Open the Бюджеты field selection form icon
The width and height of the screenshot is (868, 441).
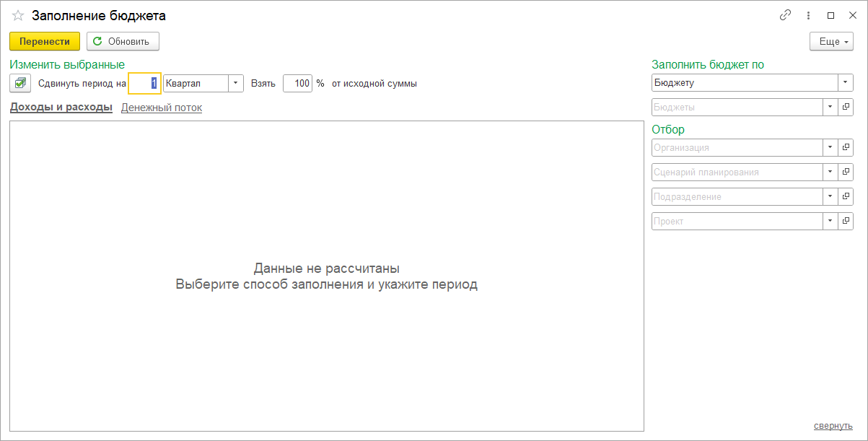tap(846, 107)
